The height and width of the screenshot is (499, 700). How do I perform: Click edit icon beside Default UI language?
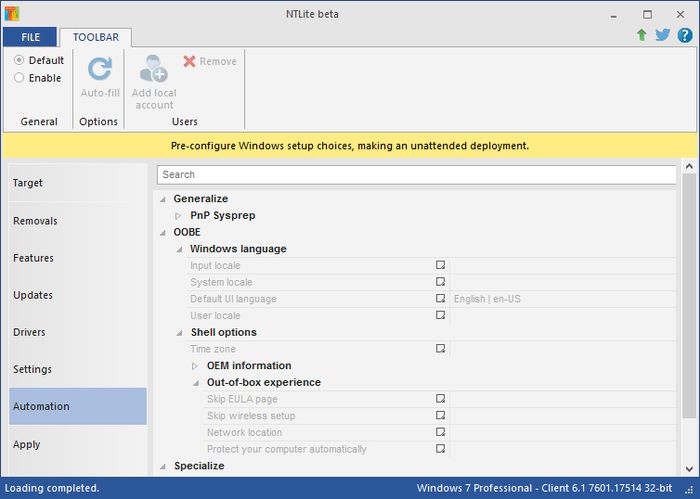click(439, 299)
